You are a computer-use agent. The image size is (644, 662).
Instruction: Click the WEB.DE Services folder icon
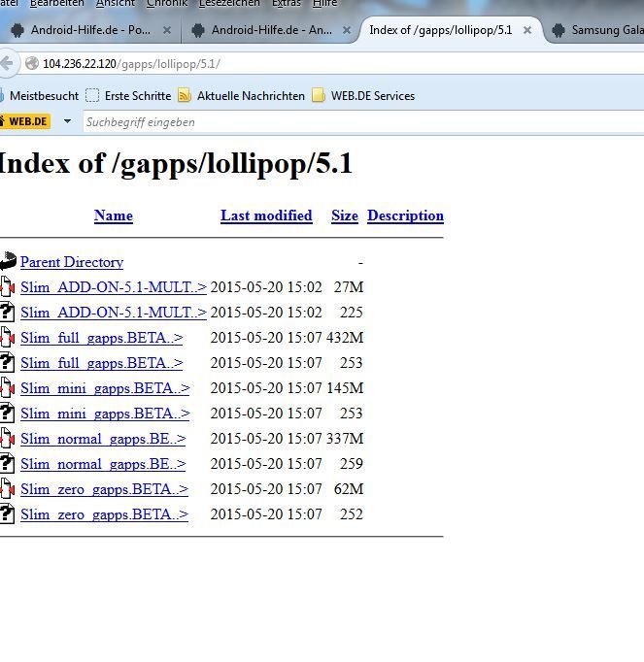319,96
